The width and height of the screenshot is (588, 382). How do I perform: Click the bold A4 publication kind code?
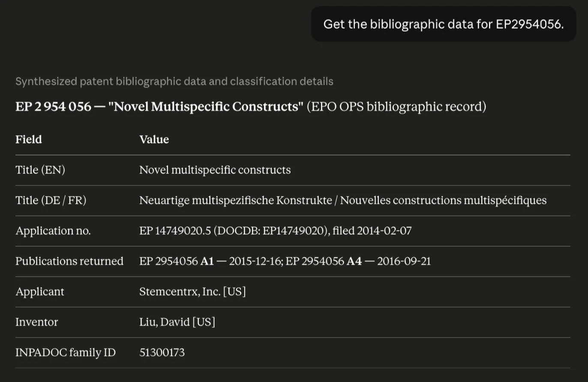(x=354, y=261)
